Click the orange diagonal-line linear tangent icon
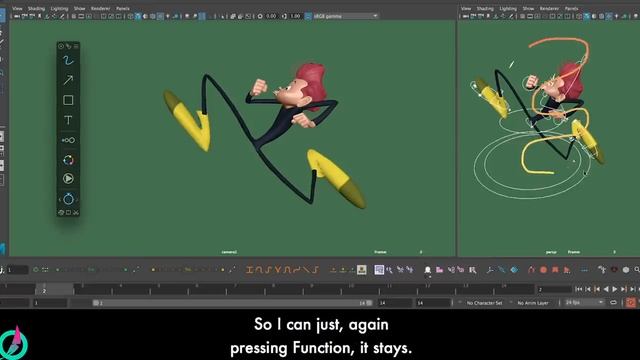Screen dimensions: 640x360 [306, 270]
